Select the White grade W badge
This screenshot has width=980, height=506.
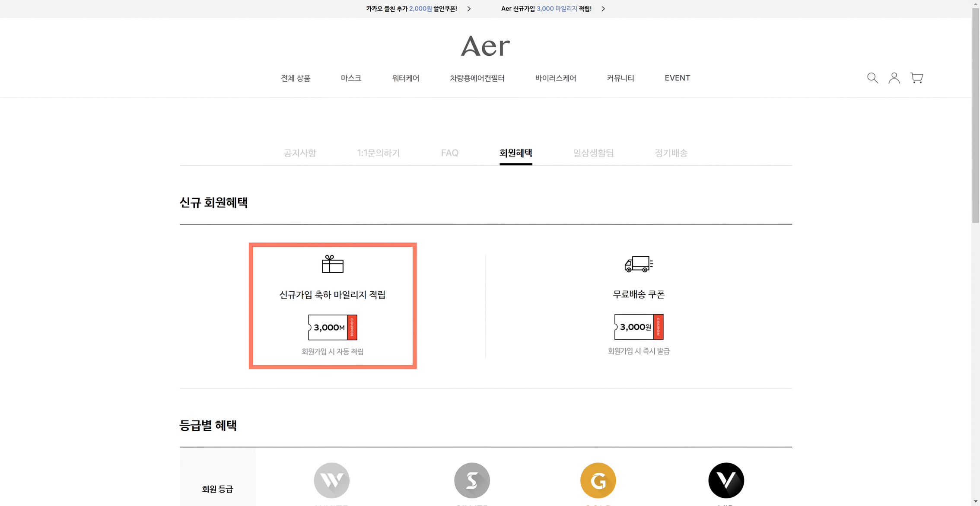[331, 480]
